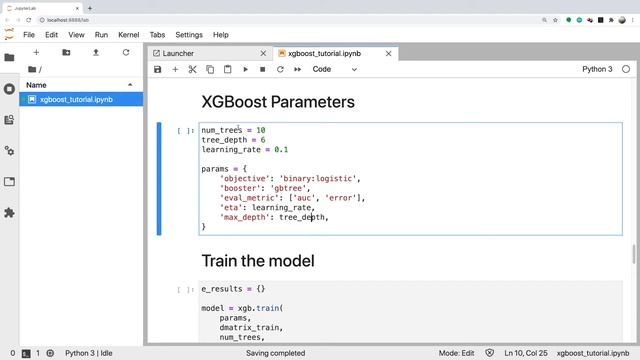Click the kernel sessions gear icon in status bar
The image size is (640, 360).
click(x=50, y=353)
